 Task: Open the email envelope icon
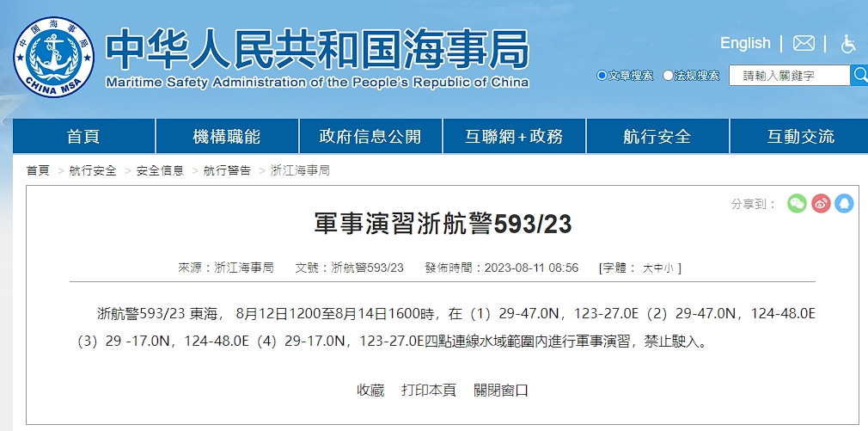coord(804,43)
